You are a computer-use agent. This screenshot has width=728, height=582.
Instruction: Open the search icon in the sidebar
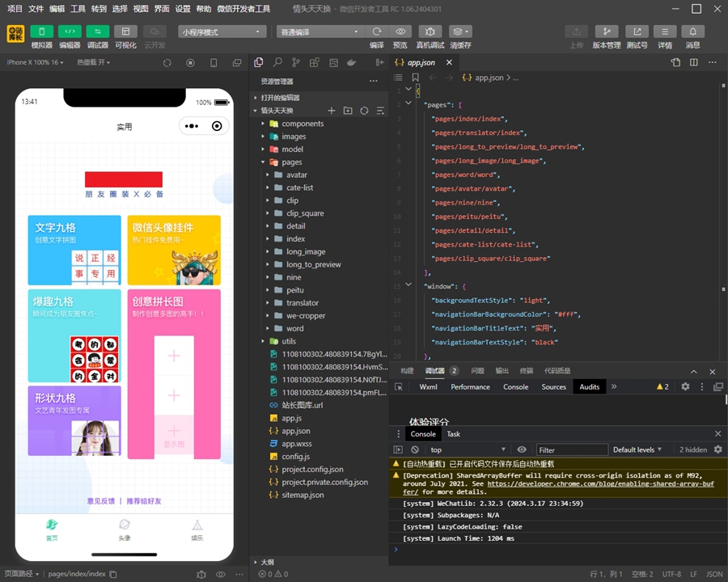[x=277, y=62]
